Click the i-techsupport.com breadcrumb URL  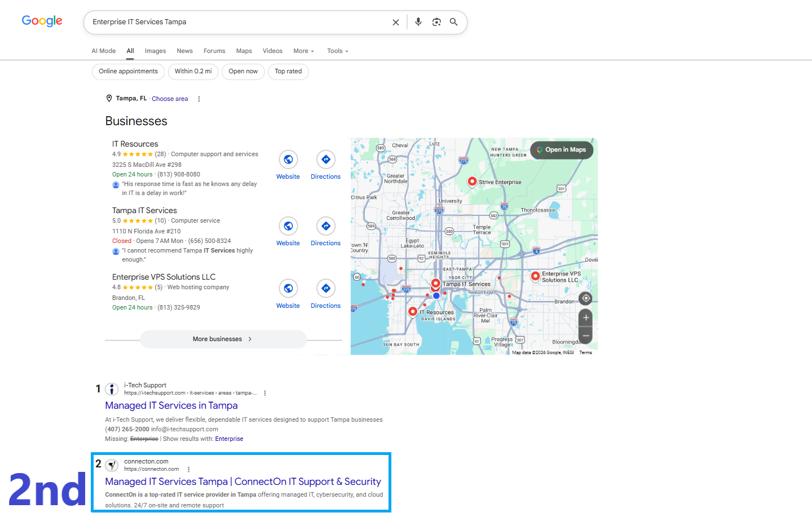191,393
